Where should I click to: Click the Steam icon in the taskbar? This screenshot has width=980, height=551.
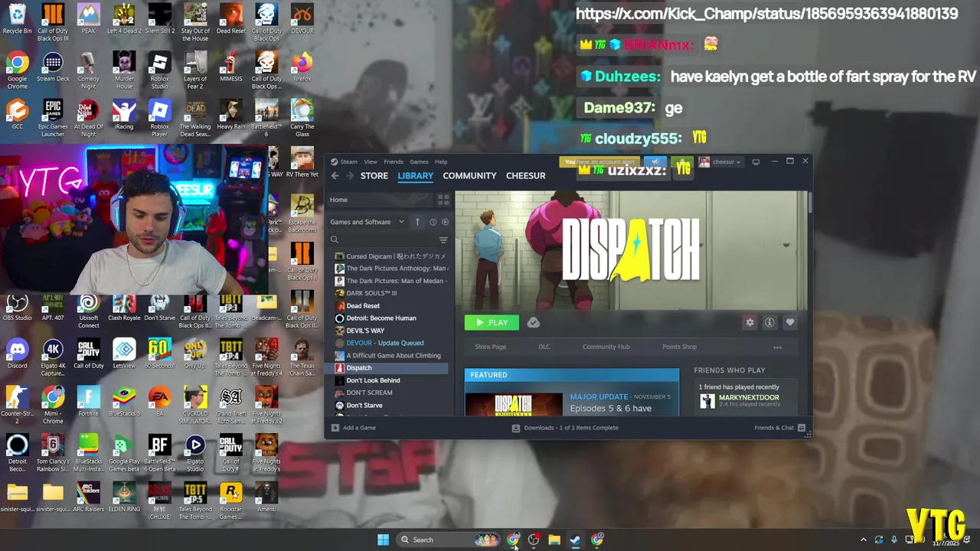pos(575,540)
